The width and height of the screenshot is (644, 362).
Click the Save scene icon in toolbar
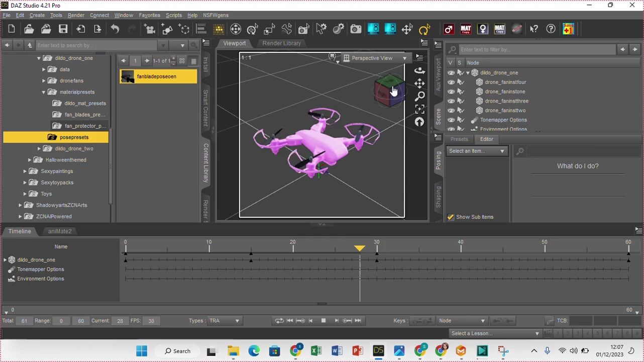tap(63, 29)
